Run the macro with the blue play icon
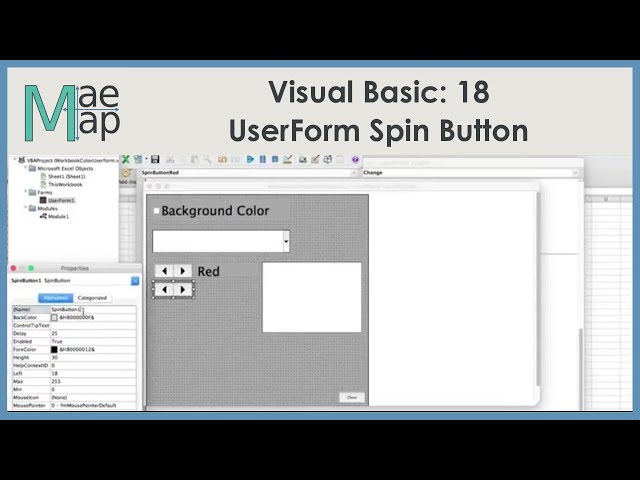This screenshot has width=640, height=480. pyautogui.click(x=250, y=159)
